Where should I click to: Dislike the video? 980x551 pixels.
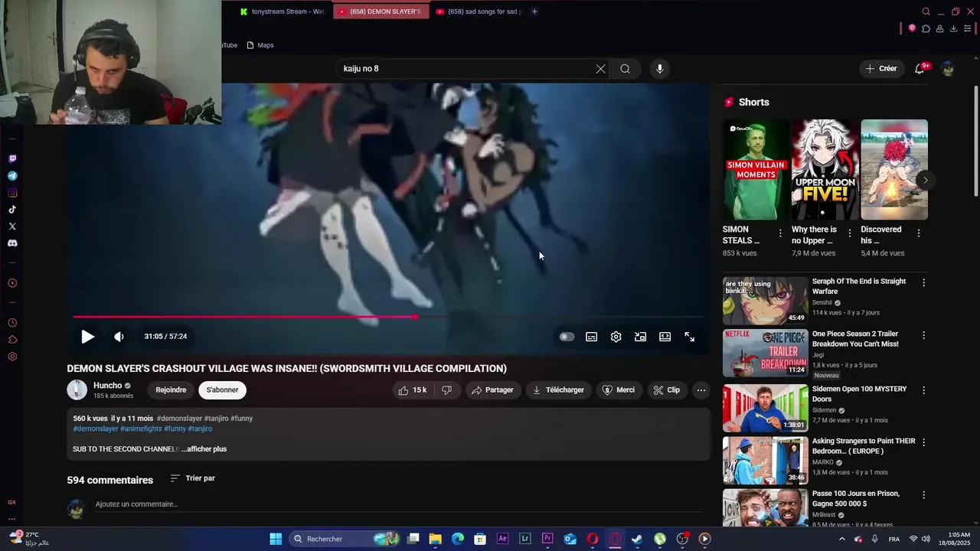coord(447,390)
